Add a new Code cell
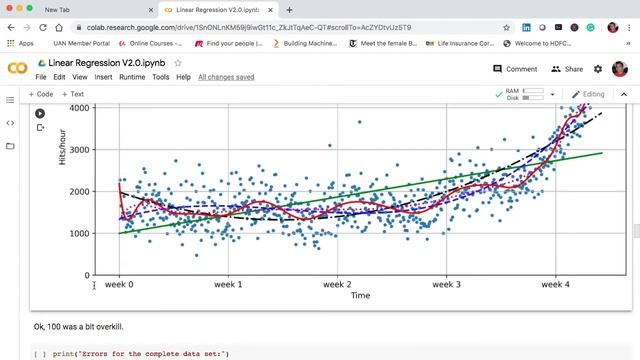The height and width of the screenshot is (360, 640). (x=41, y=94)
